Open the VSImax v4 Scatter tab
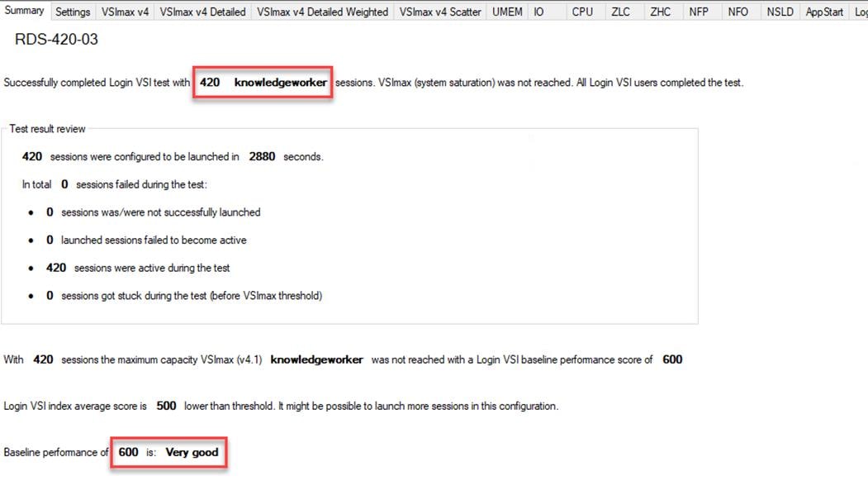The width and height of the screenshot is (868, 495). [440, 12]
